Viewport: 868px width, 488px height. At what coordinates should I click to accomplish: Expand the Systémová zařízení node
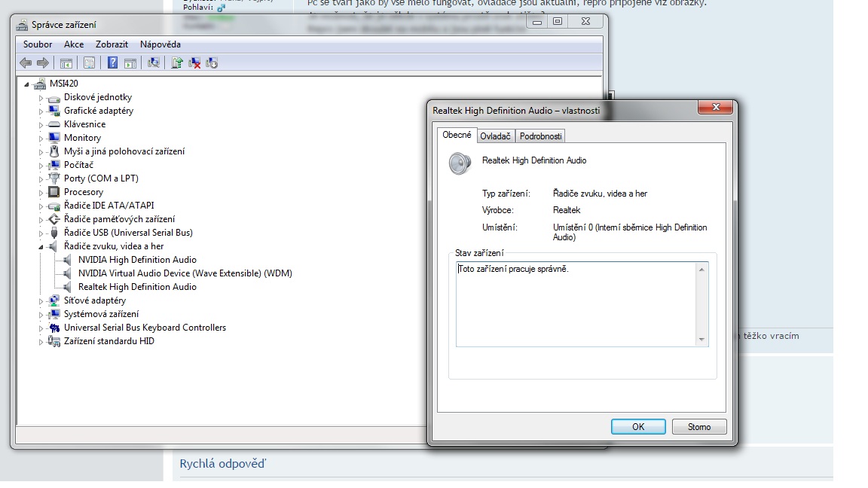point(41,314)
